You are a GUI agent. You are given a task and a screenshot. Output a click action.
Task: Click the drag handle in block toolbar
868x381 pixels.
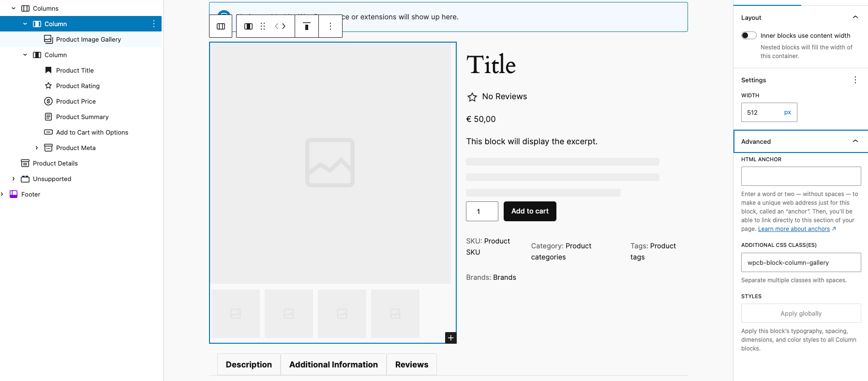tap(263, 27)
